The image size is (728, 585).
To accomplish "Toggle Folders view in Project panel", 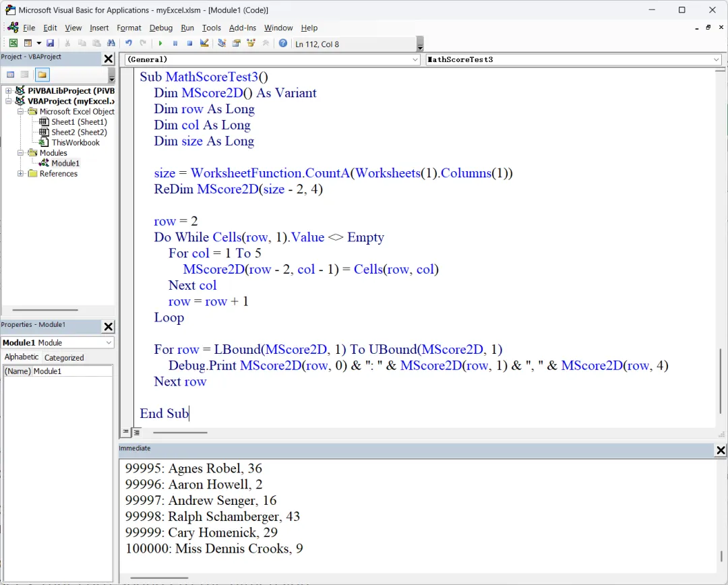I will tap(42, 75).
